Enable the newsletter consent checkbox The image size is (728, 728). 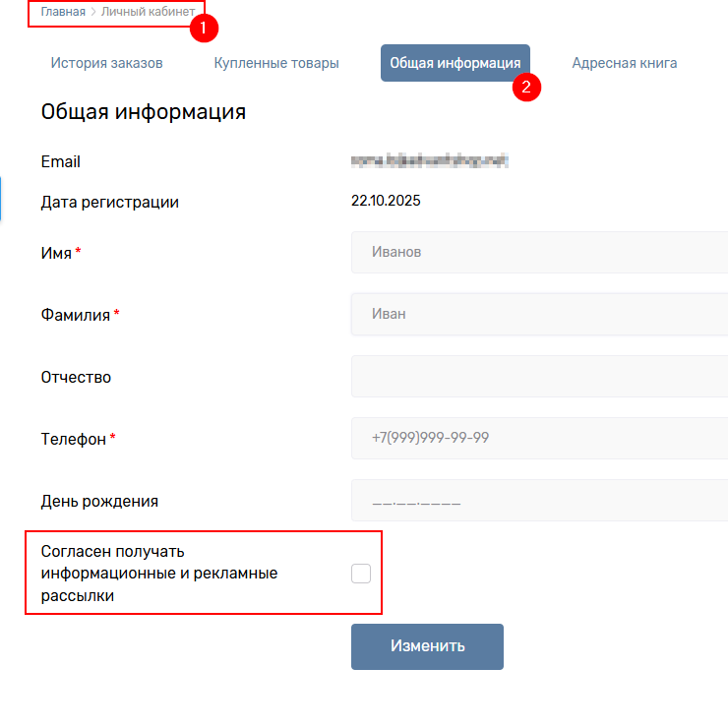361,574
